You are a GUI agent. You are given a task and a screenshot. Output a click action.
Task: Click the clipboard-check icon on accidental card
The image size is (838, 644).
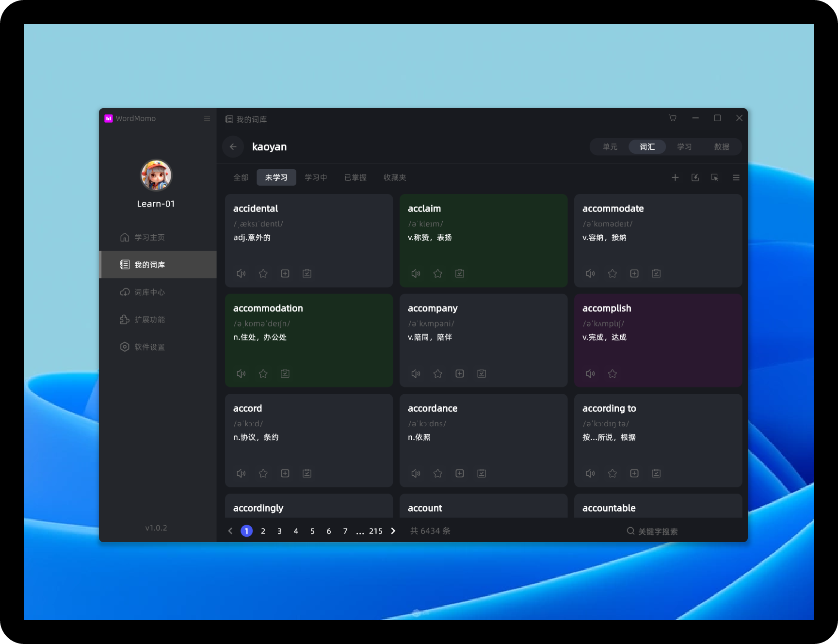coord(307,274)
